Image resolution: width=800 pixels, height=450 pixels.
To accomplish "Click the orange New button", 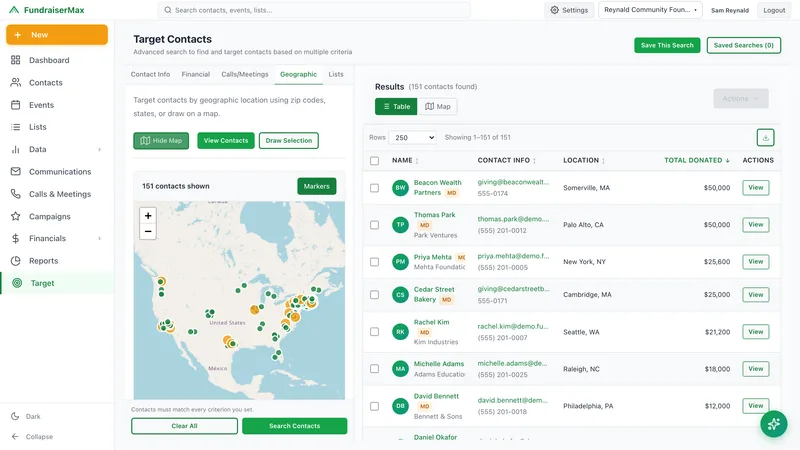I will [57, 35].
